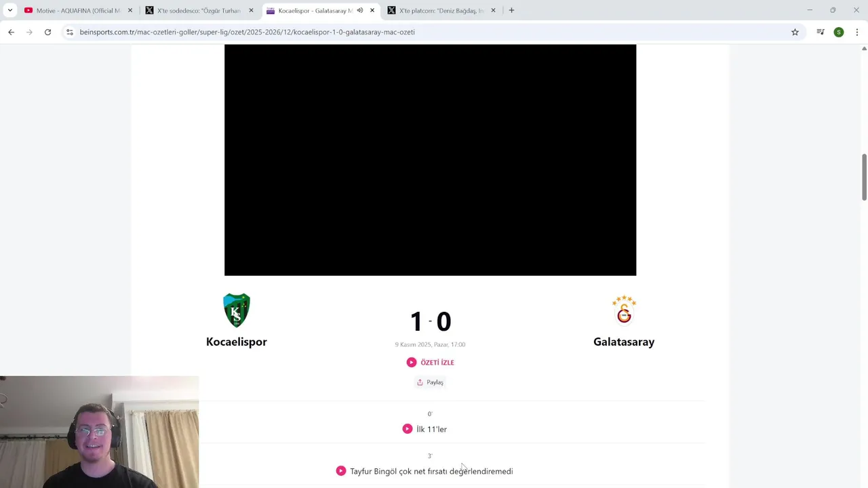
Task: Play the İlk 11'ler clip icon
Action: tap(407, 429)
